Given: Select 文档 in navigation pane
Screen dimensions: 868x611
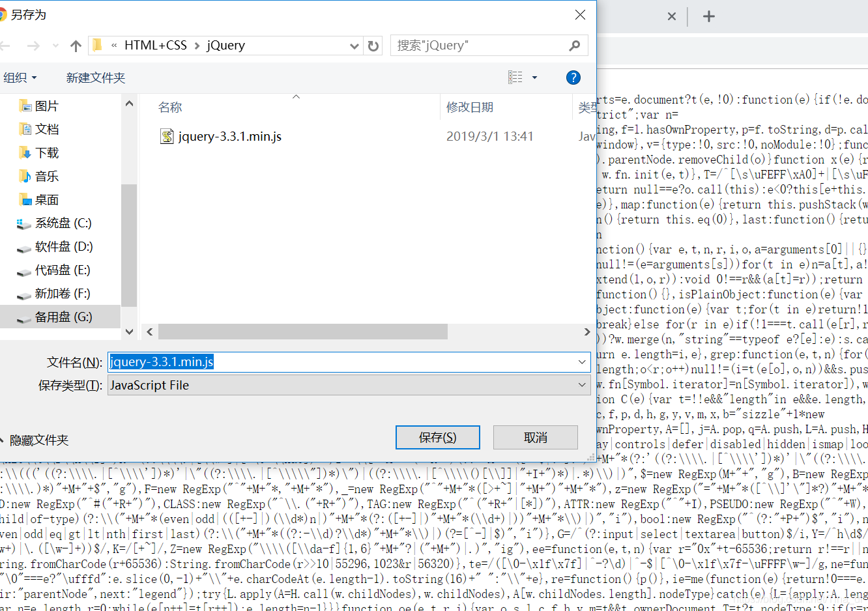Looking at the screenshot, I should coord(39,130).
